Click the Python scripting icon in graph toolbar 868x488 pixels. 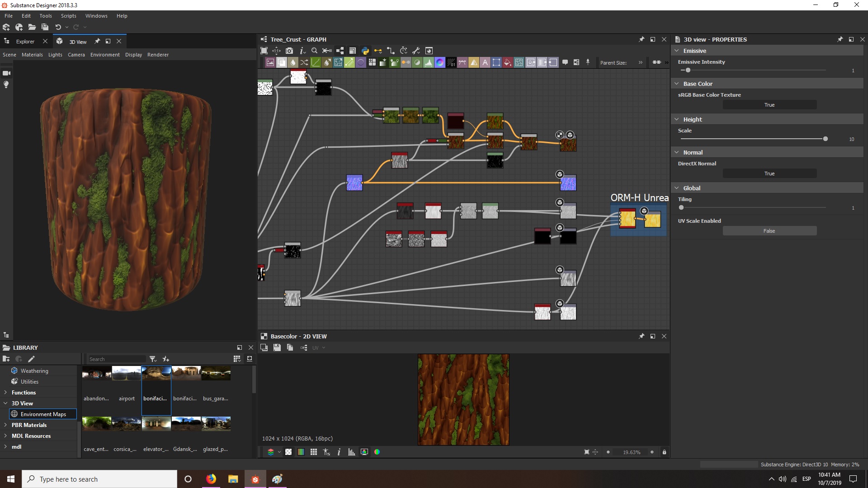coord(365,51)
